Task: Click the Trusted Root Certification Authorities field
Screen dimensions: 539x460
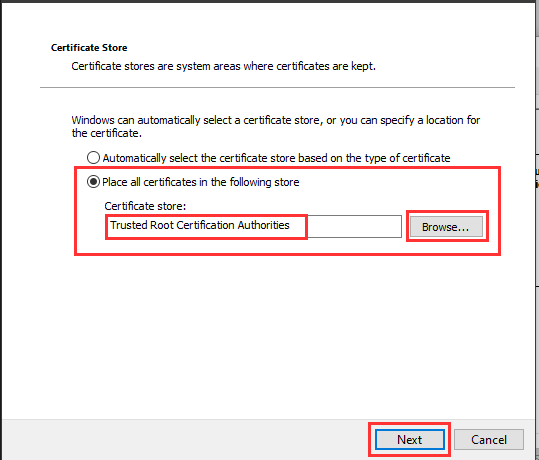Action: tap(254, 226)
